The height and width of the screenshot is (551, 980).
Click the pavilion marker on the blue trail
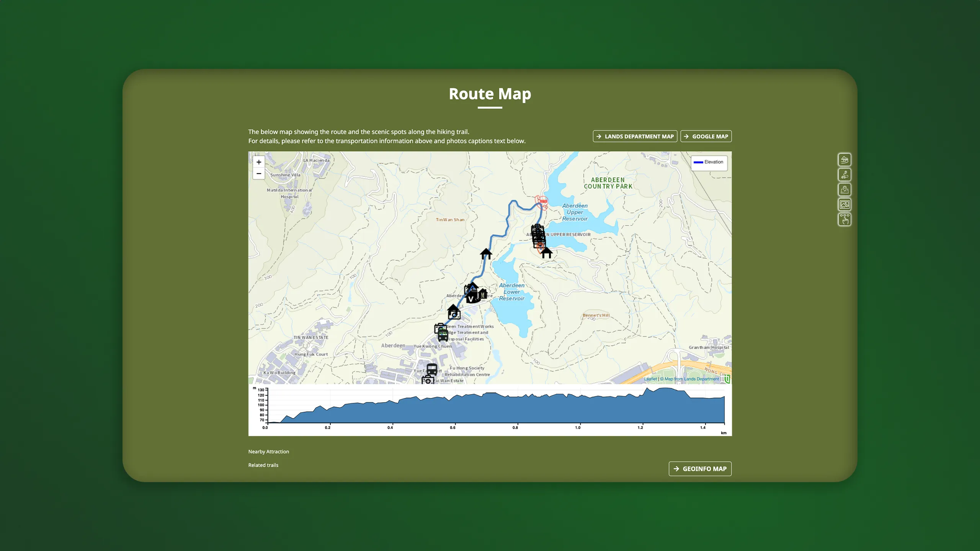click(486, 253)
